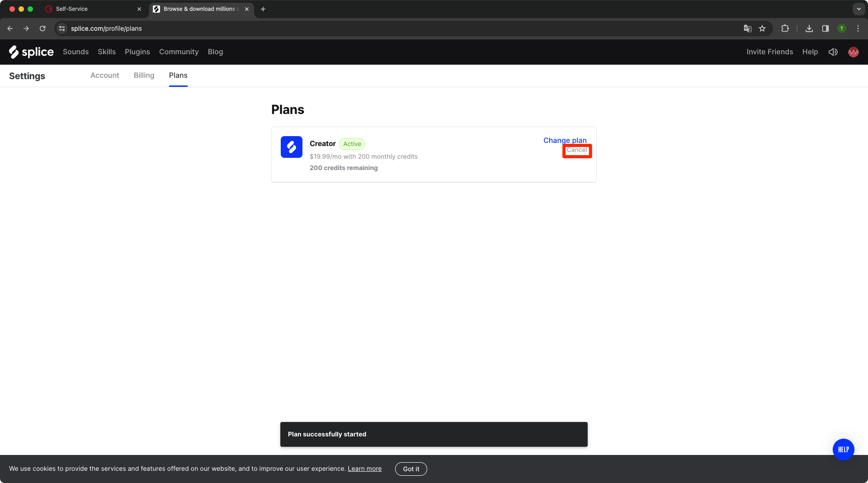The image size is (868, 483).
Task: Click the 200 credits remaining text
Action: click(344, 168)
